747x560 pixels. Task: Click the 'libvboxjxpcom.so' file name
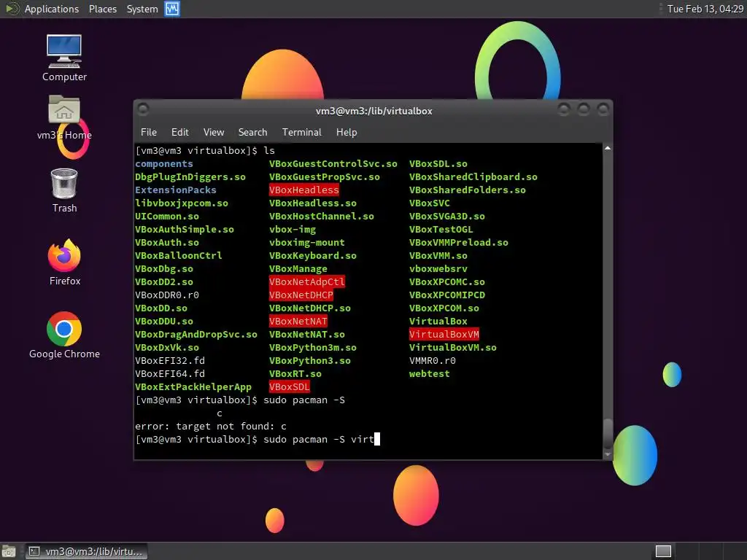click(x=182, y=203)
